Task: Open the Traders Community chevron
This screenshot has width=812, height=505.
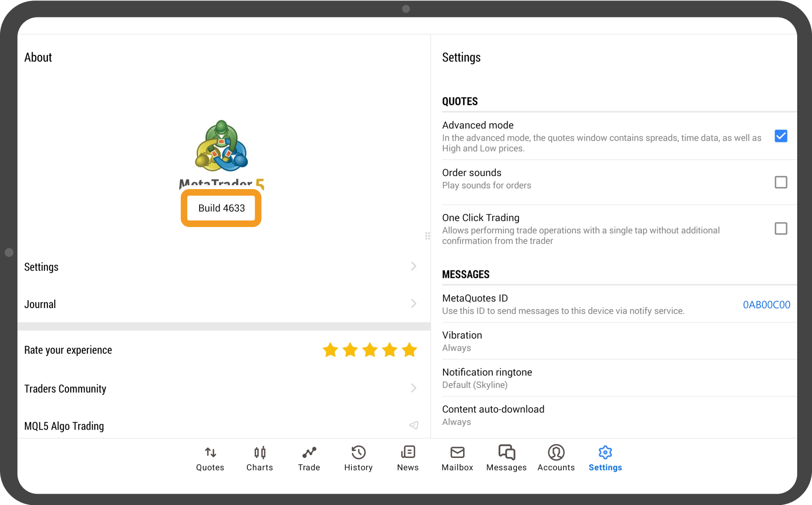Action: click(x=413, y=388)
